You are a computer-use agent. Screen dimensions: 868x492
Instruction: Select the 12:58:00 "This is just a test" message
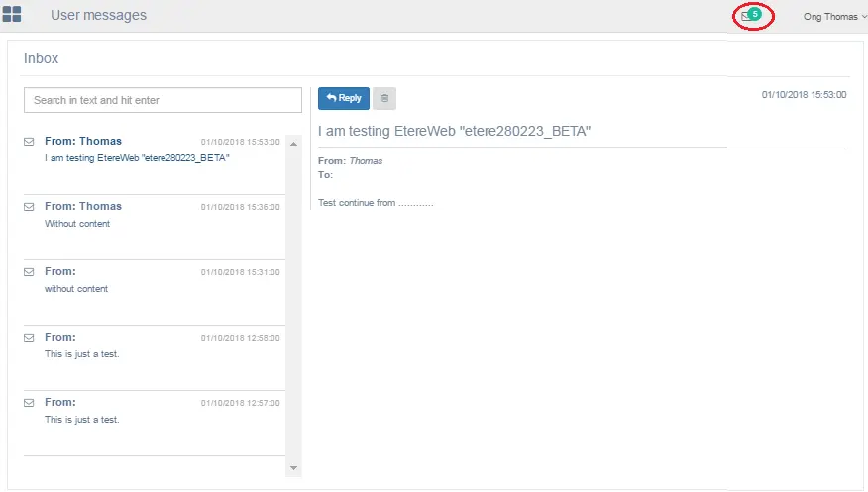[x=81, y=354]
